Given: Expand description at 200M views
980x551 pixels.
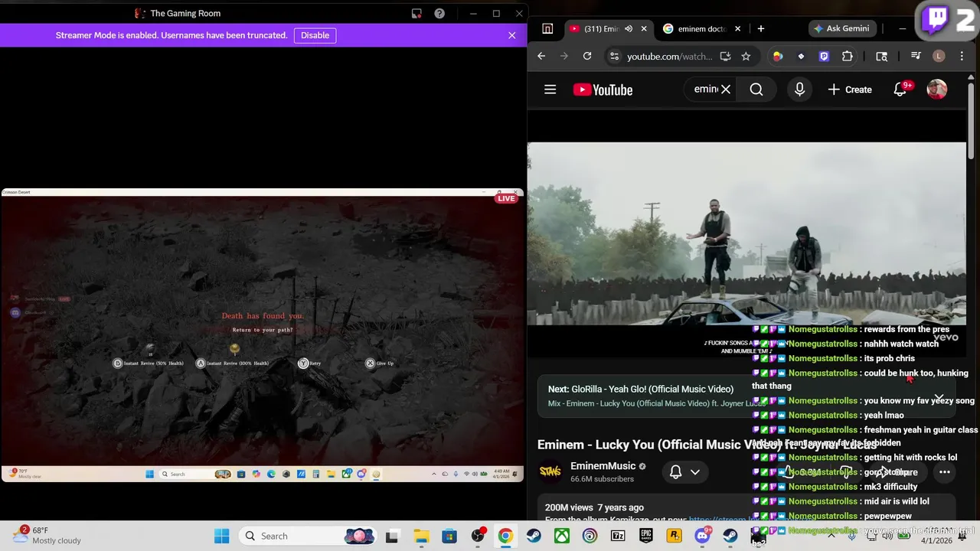Looking at the screenshot, I should click(x=594, y=507).
